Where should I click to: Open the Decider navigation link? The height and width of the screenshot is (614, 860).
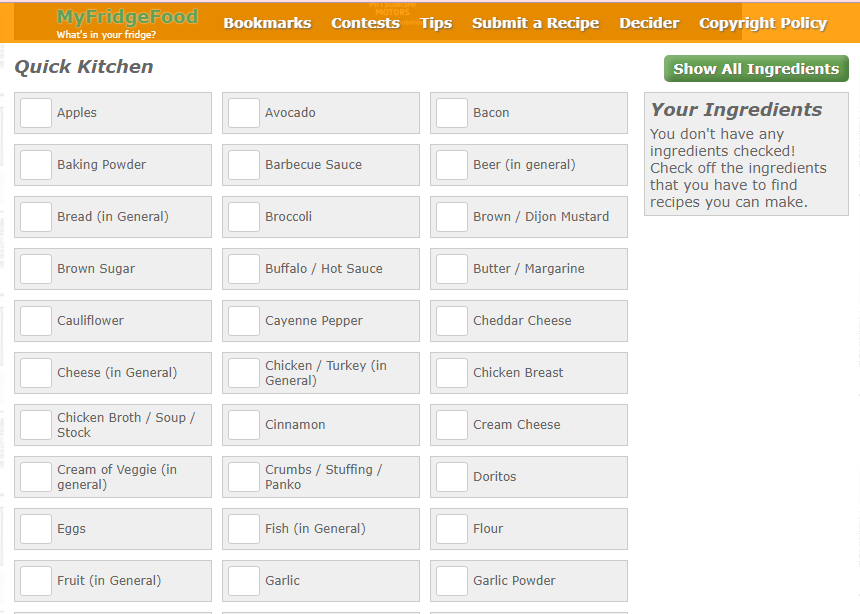click(649, 23)
